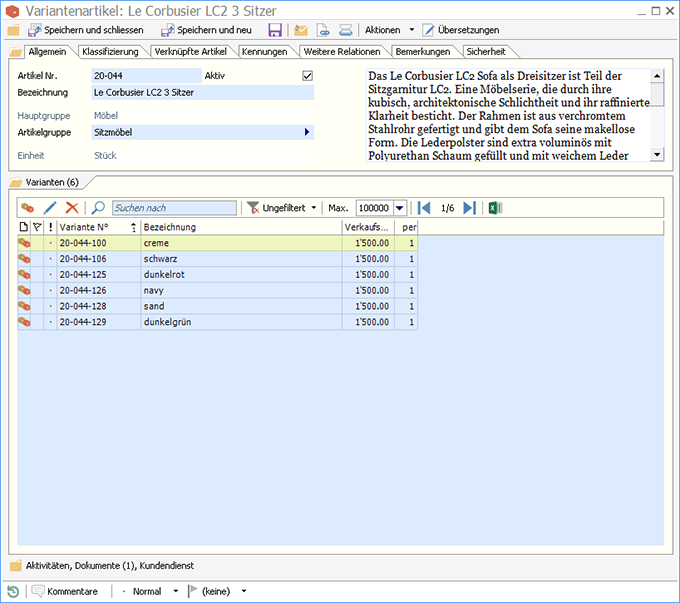Click the folder icon at toolbar start
Image resolution: width=680 pixels, height=603 pixels.
[13, 30]
